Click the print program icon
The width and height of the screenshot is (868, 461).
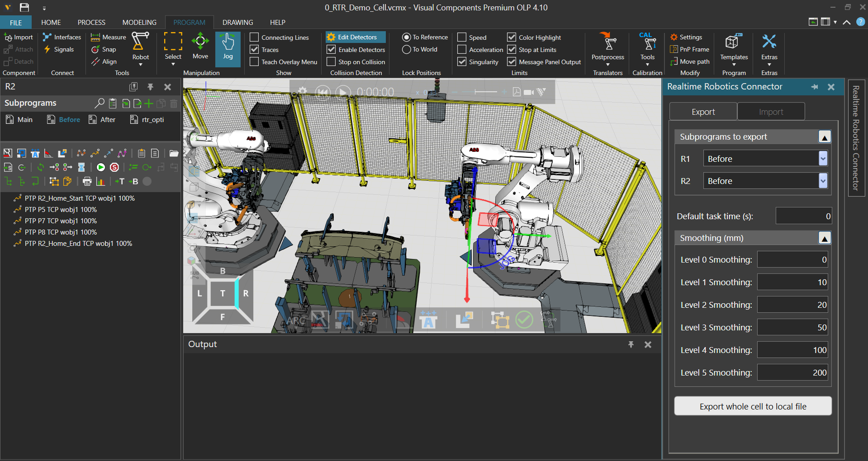87,181
